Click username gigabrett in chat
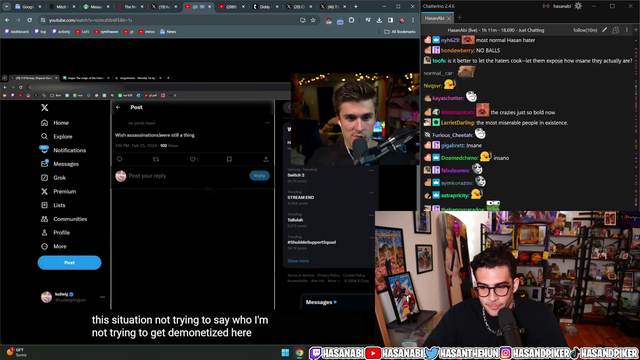The image size is (640, 360). [452, 145]
